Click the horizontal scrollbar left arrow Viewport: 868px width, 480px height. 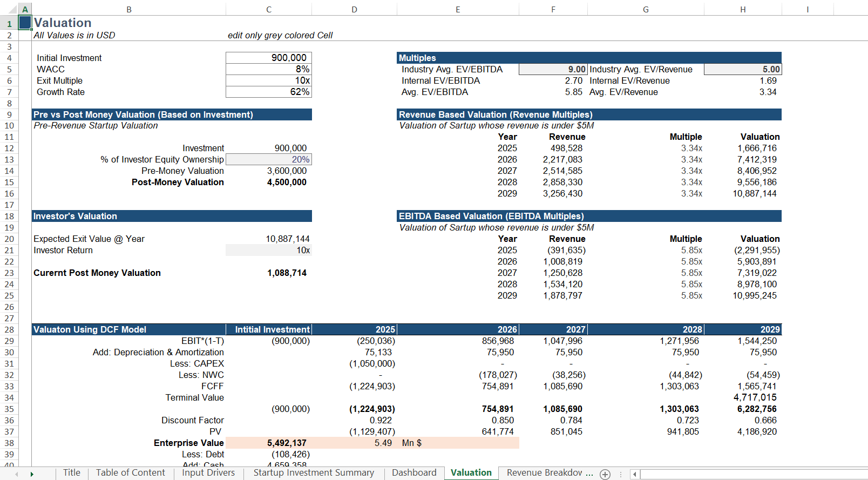635,474
